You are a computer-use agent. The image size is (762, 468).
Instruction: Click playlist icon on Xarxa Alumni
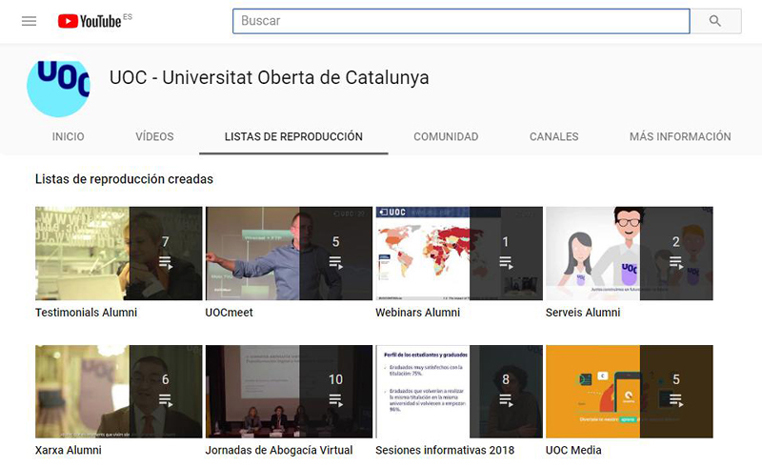coord(166,400)
